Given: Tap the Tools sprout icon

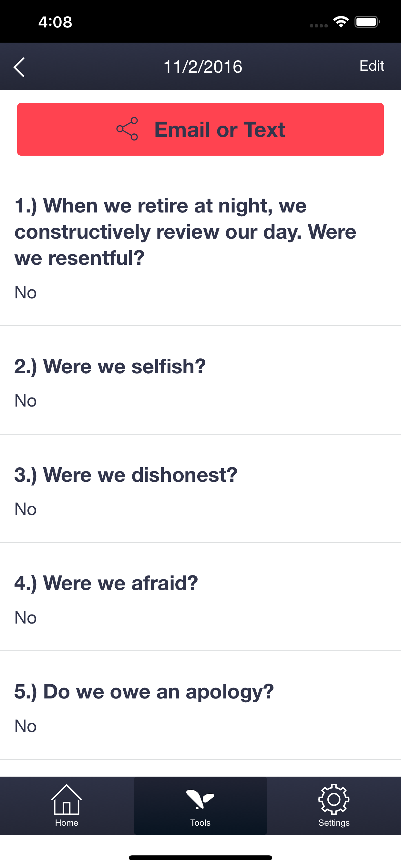Looking at the screenshot, I should (x=200, y=799).
